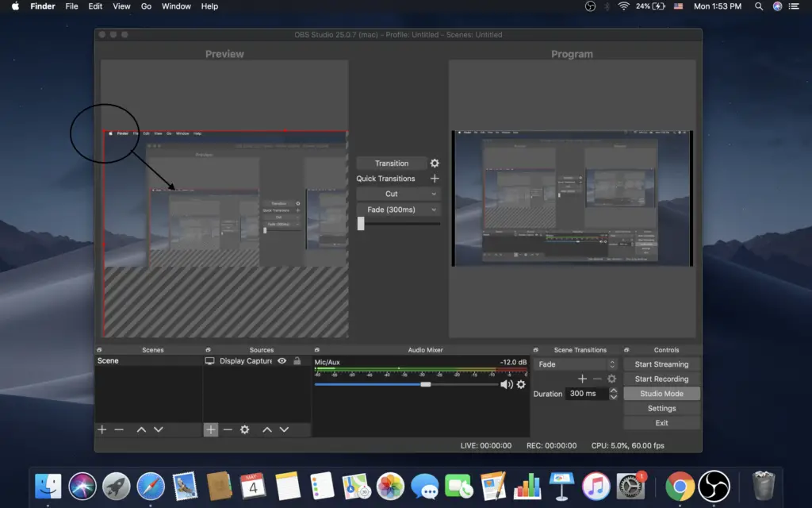The image size is (812, 508).
Task: Move the scene down in the Scenes list
Action: [x=159, y=429]
